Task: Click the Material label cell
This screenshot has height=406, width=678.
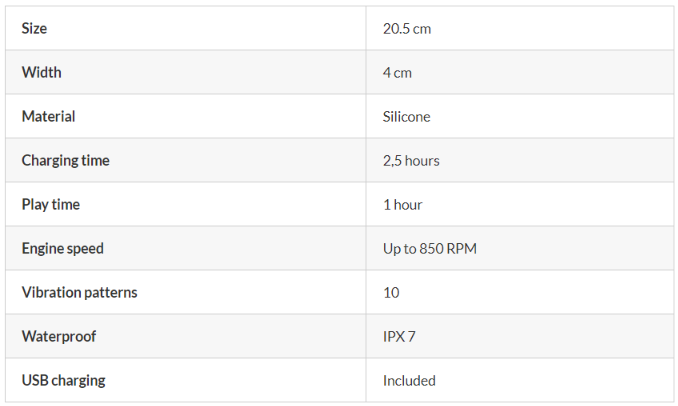Action: [49, 117]
